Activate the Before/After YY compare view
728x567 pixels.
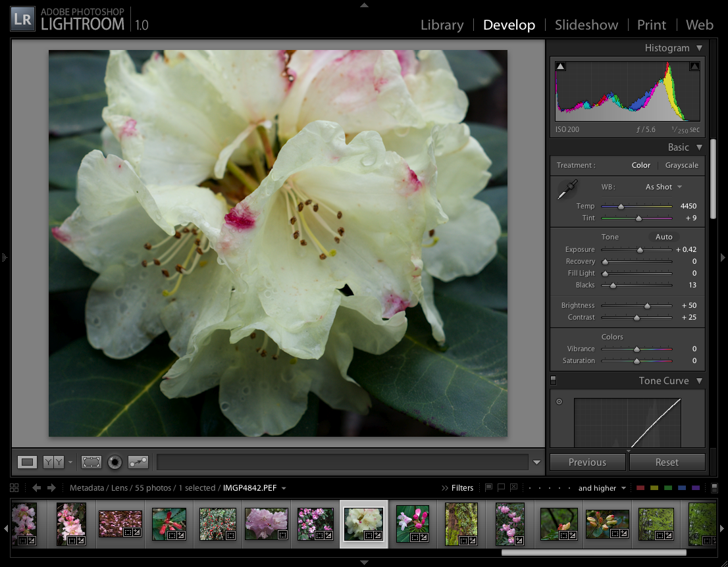click(53, 462)
